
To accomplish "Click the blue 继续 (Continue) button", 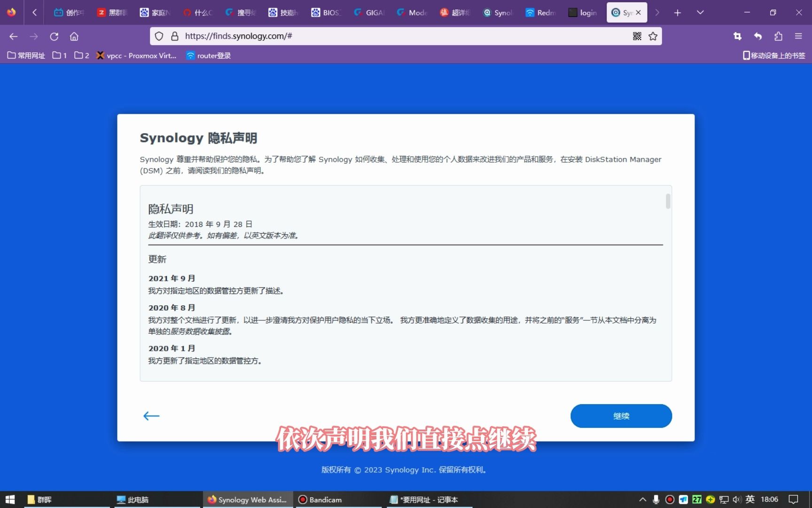I will pyautogui.click(x=621, y=416).
